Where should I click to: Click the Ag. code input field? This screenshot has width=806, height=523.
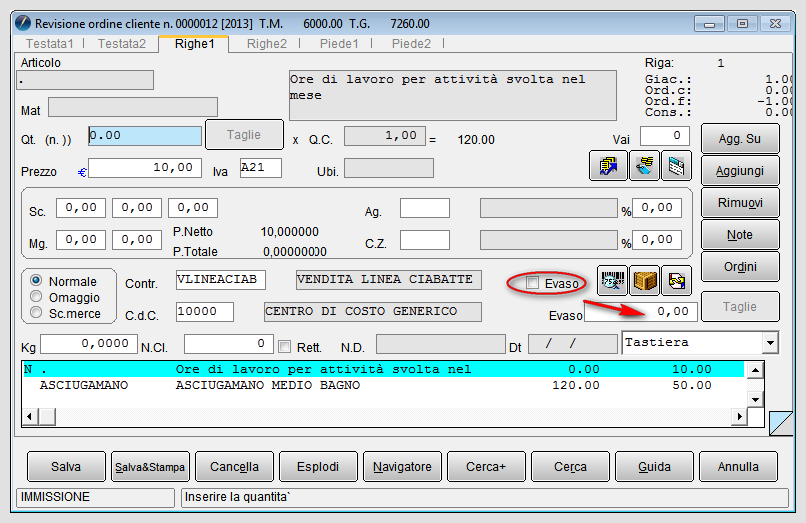(425, 208)
